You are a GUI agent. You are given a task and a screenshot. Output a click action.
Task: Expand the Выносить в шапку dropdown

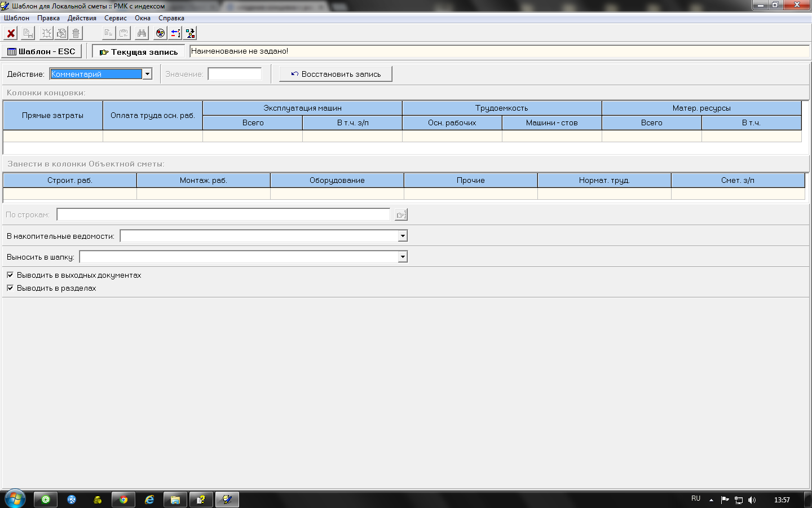tap(403, 257)
